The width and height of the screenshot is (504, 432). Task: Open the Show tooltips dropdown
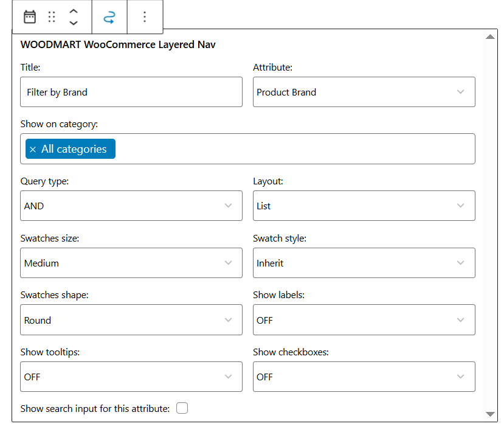point(131,377)
